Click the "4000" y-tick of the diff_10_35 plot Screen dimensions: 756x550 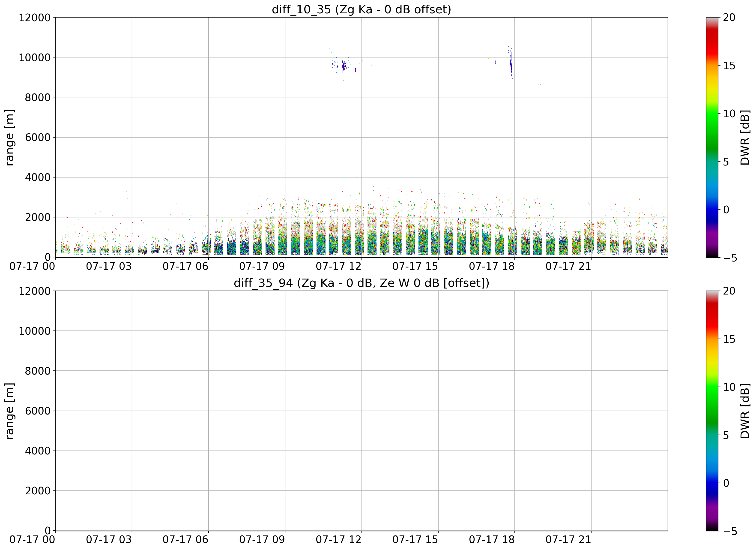click(x=38, y=177)
